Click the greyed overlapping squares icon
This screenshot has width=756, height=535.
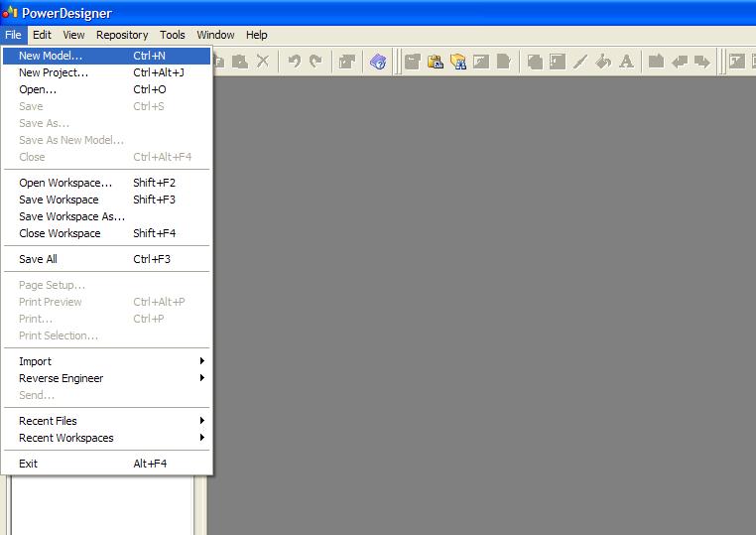535,62
